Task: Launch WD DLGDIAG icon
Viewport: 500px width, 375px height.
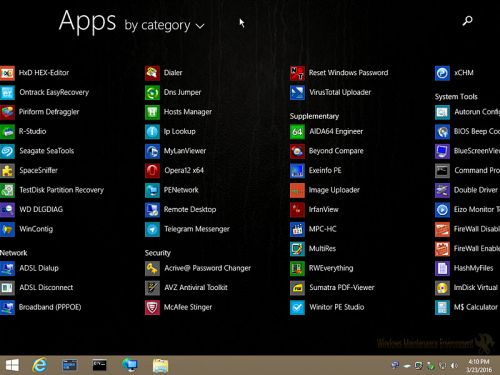Action: pyautogui.click(x=7, y=210)
